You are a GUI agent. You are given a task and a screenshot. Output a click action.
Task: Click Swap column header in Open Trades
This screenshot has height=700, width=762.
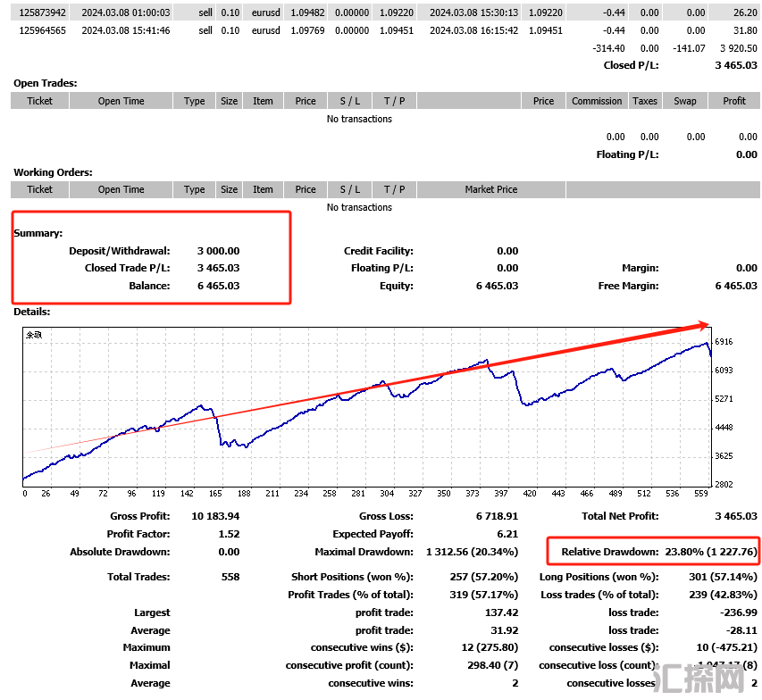(x=685, y=101)
